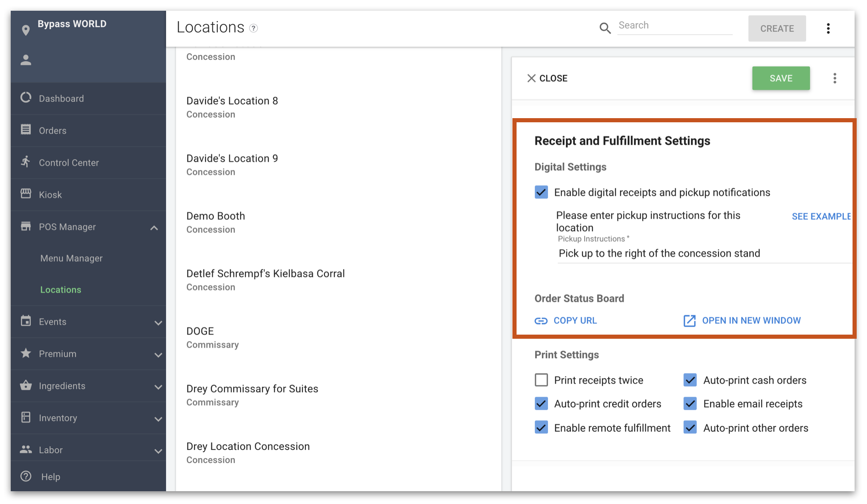
Task: Toggle Enable digital receipts and pickup notifications
Action: [x=541, y=192]
